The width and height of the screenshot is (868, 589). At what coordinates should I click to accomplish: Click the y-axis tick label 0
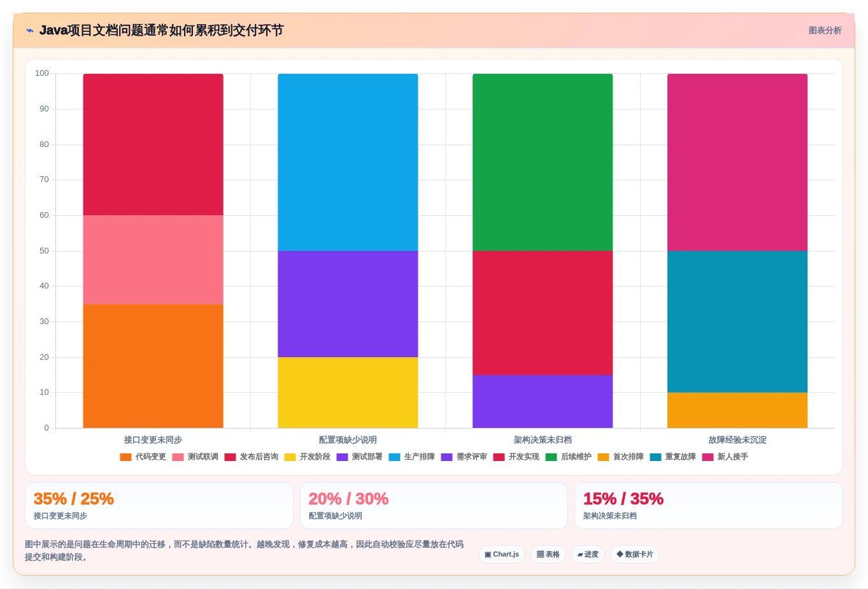pyautogui.click(x=46, y=428)
